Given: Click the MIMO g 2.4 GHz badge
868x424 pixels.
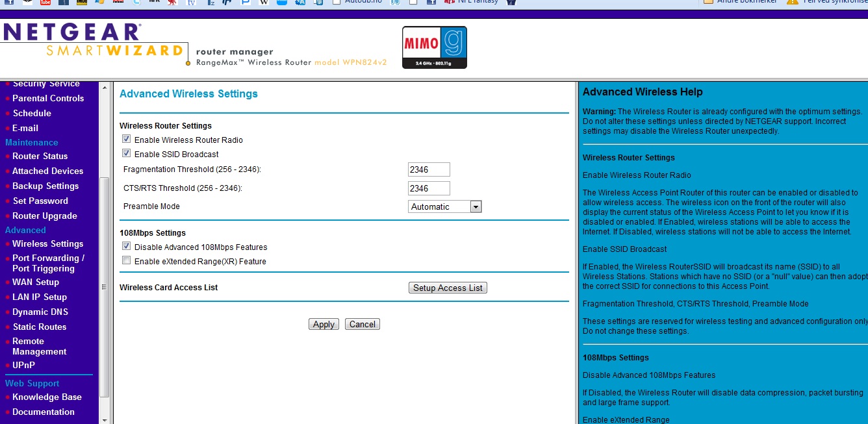Looking at the screenshot, I should (434, 47).
